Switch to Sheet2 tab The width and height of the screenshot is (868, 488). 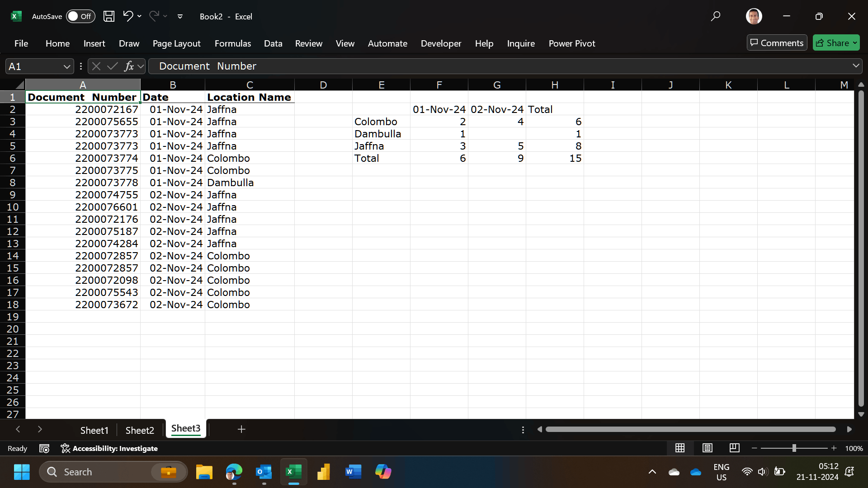(140, 430)
